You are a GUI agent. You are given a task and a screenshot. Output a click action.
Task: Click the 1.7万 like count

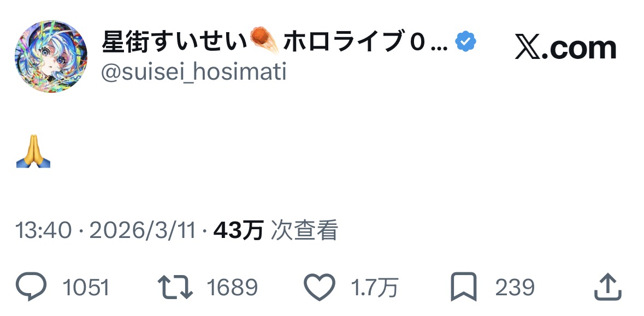[x=374, y=287]
